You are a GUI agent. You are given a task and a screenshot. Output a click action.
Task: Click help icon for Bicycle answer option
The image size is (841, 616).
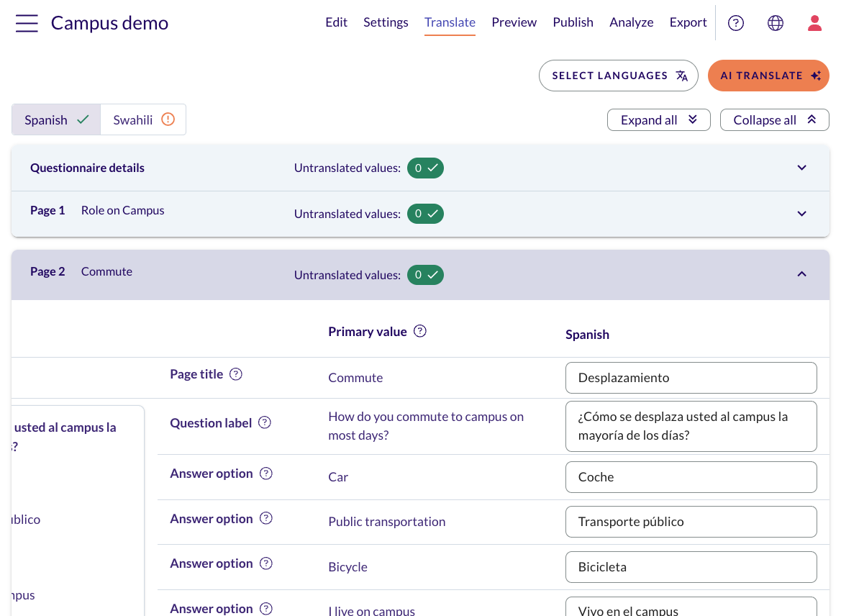[x=265, y=563]
